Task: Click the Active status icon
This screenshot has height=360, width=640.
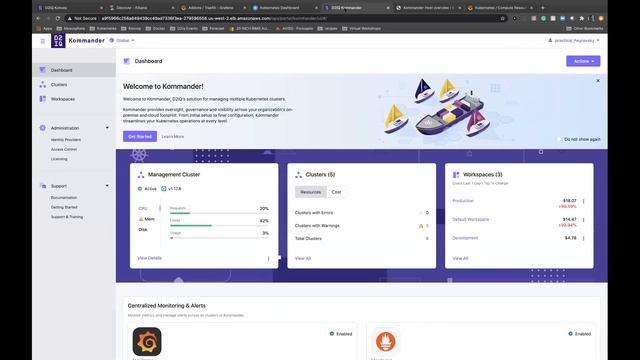Action: 140,189
